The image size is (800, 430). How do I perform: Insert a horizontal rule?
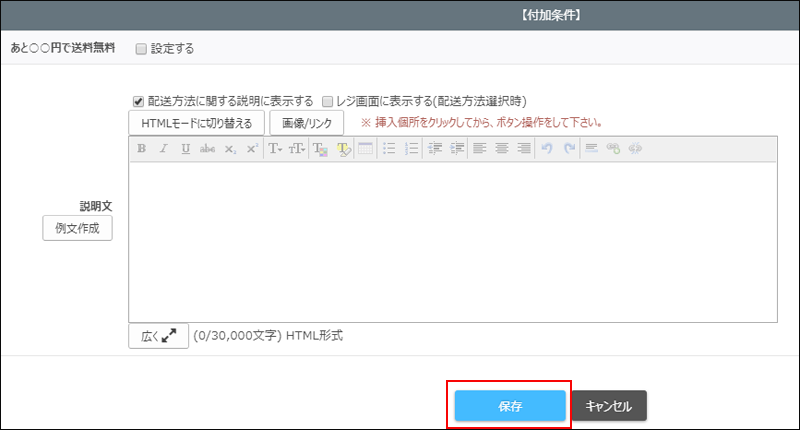pos(591,148)
